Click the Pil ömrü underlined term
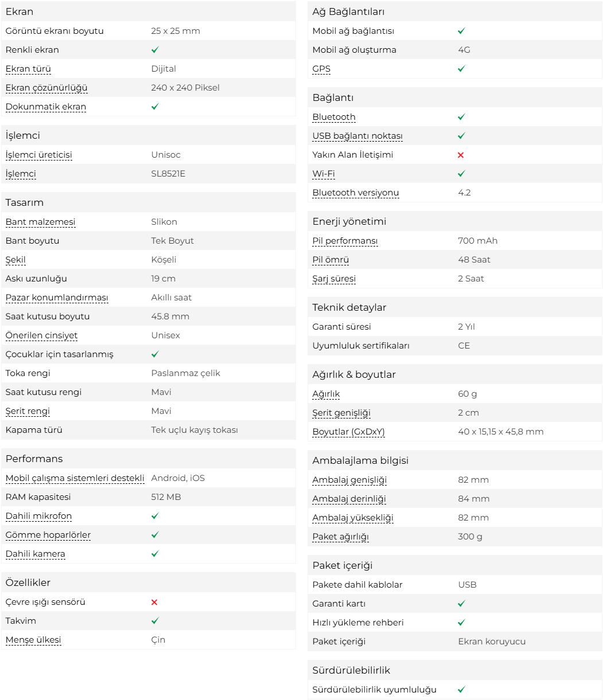603x700 pixels. [x=330, y=260]
